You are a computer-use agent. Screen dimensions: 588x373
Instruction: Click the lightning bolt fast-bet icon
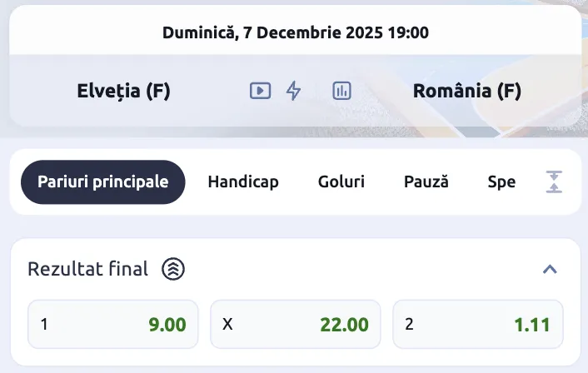(x=293, y=91)
